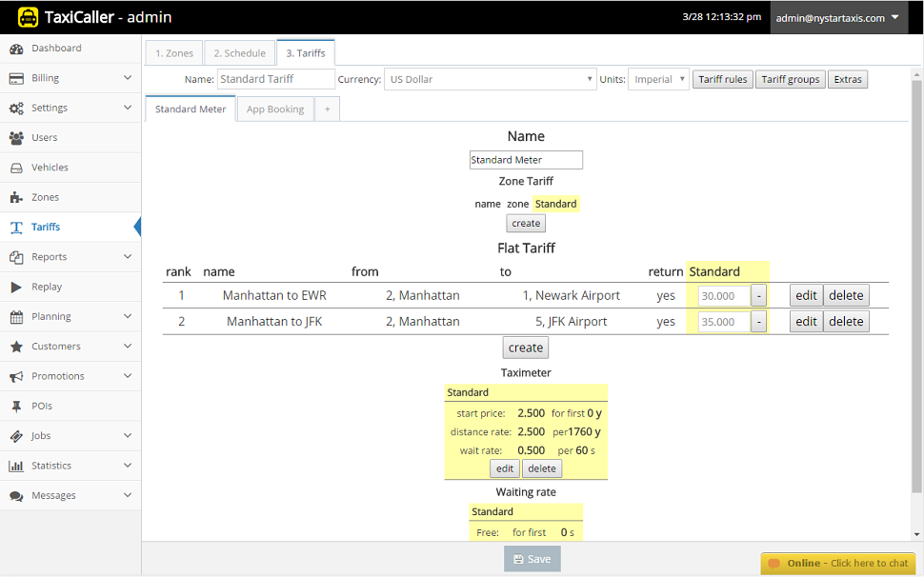Click the Replay play-arrow icon
Screen dimensions: 924x577
click(x=16, y=287)
